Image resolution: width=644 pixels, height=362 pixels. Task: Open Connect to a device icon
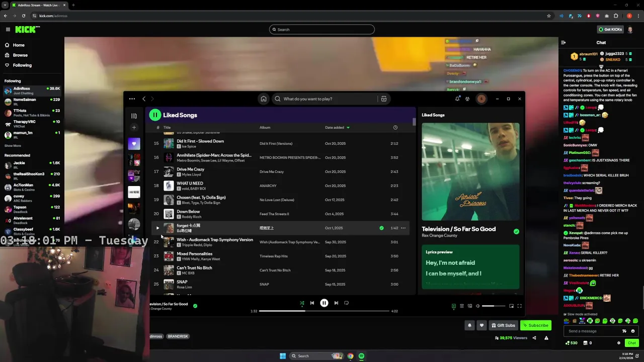click(x=470, y=306)
